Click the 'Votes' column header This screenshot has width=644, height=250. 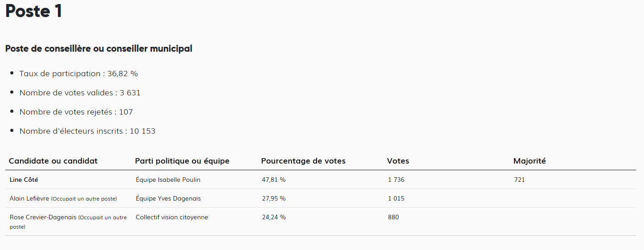(x=398, y=161)
